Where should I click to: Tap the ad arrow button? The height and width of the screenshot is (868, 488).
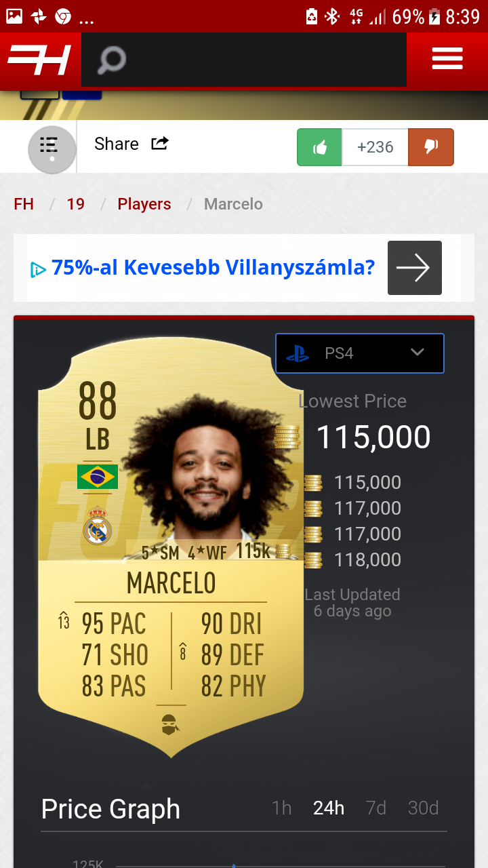click(x=415, y=268)
